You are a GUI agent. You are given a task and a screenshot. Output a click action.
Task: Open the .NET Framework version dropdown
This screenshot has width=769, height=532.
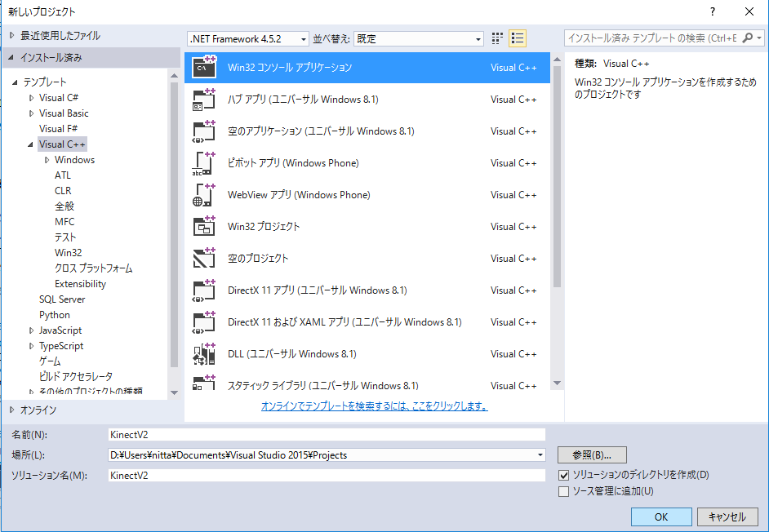[x=248, y=39]
